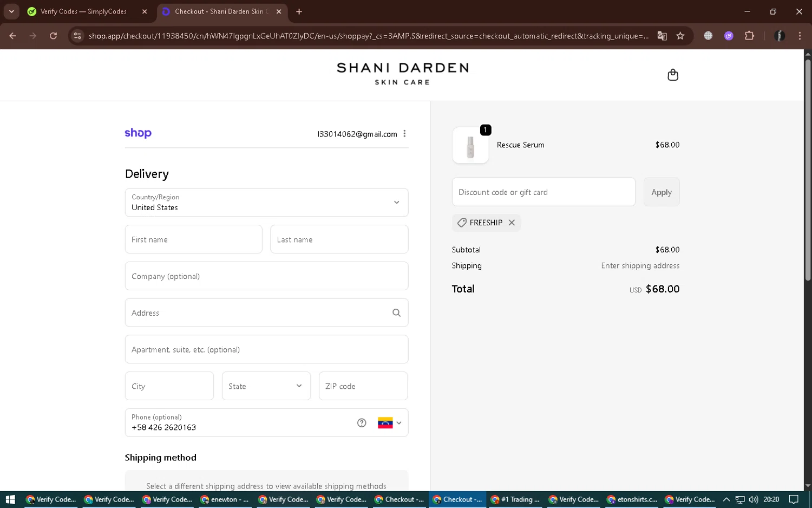The height and width of the screenshot is (508, 812).
Task: Click the Apply discount button
Action: click(662, 192)
